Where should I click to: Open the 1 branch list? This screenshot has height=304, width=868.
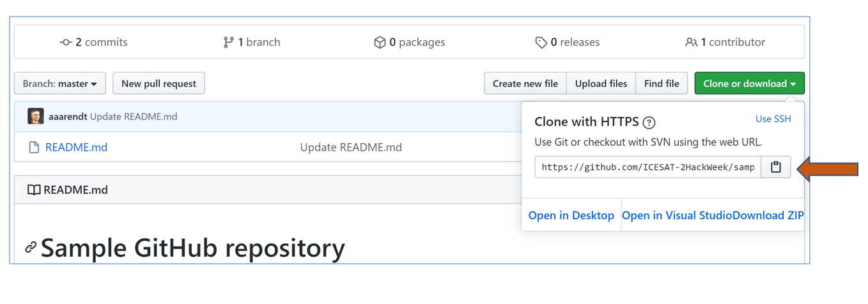(251, 42)
